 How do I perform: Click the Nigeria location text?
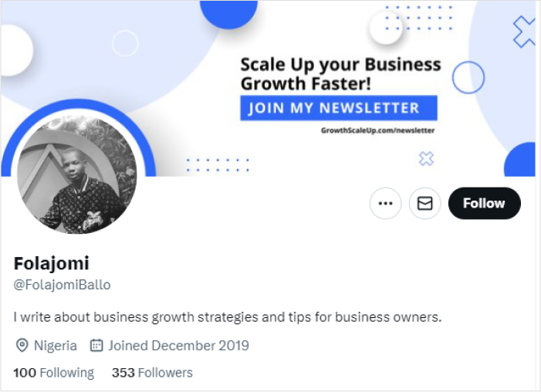(56, 346)
